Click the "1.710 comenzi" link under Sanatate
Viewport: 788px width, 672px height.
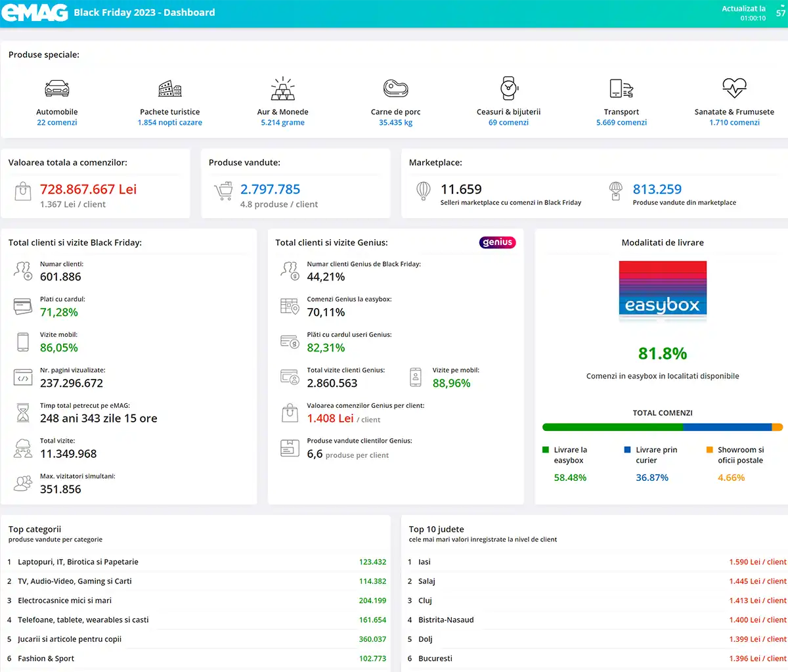pos(735,123)
